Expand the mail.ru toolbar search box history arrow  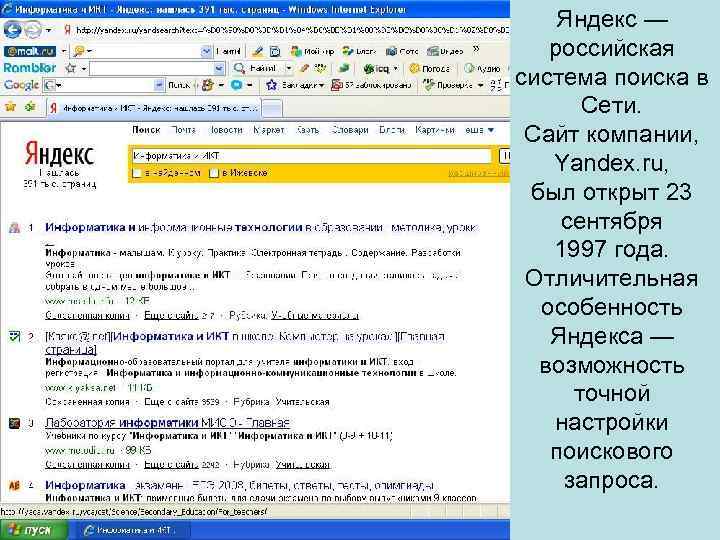coord(206,51)
